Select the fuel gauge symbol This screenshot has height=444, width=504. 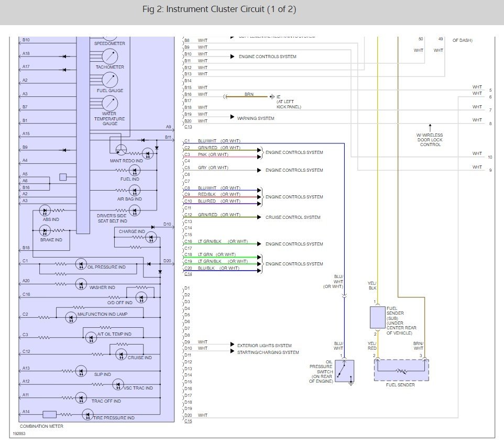click(x=109, y=80)
